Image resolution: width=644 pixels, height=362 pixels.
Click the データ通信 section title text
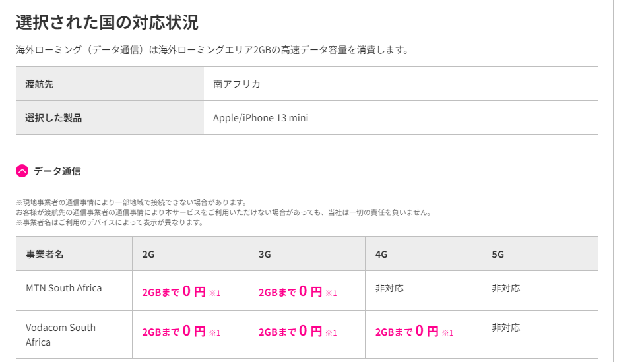point(57,171)
